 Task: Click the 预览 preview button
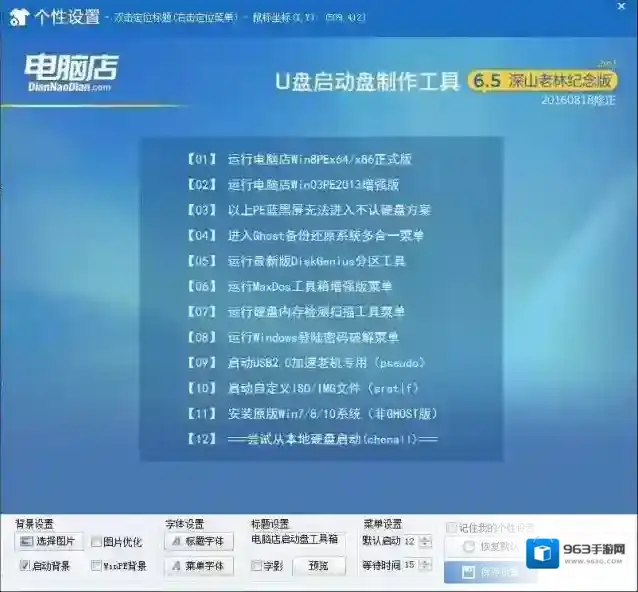point(318,566)
